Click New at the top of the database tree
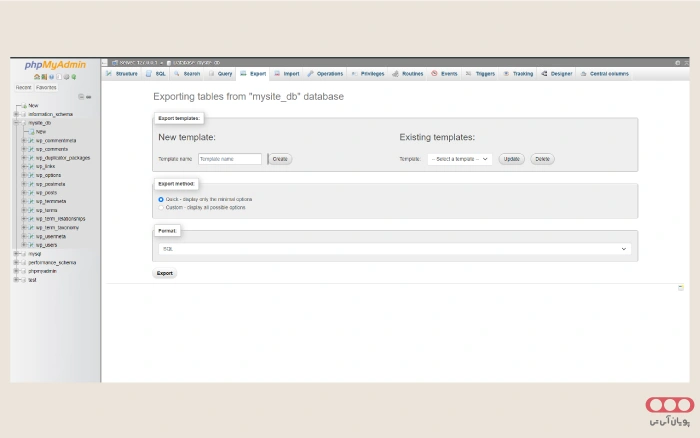The height and width of the screenshot is (438, 700). 33,106
